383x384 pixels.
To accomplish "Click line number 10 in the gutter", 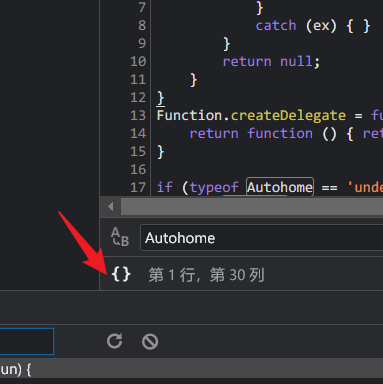I will click(x=138, y=61).
